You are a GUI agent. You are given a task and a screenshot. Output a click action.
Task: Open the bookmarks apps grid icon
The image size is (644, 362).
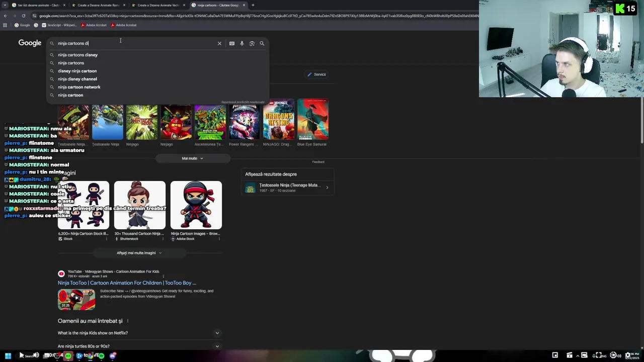[x=6, y=25]
